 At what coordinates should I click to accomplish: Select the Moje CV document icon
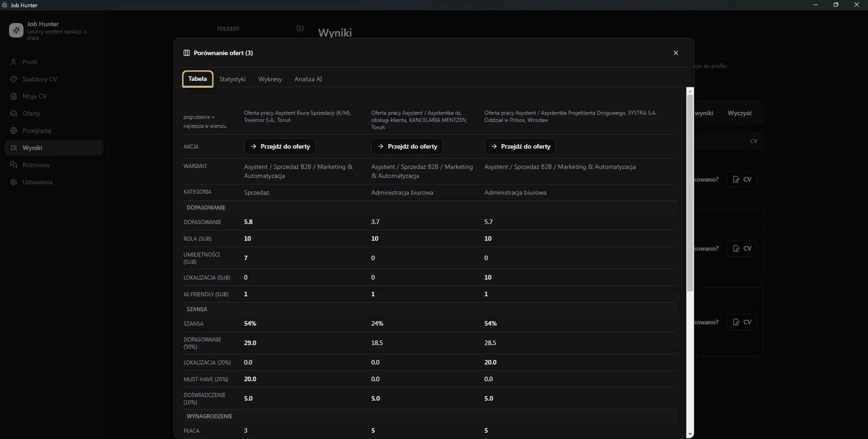click(14, 96)
